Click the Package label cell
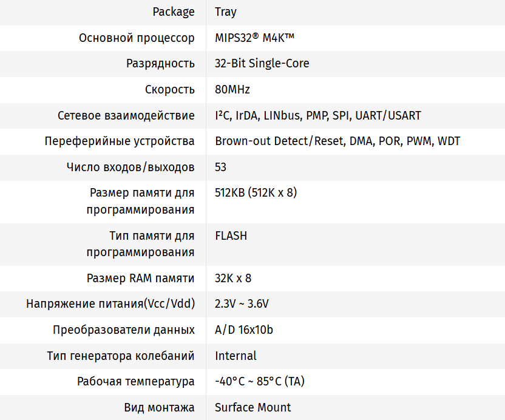This screenshot has width=505, height=420. pos(174,12)
